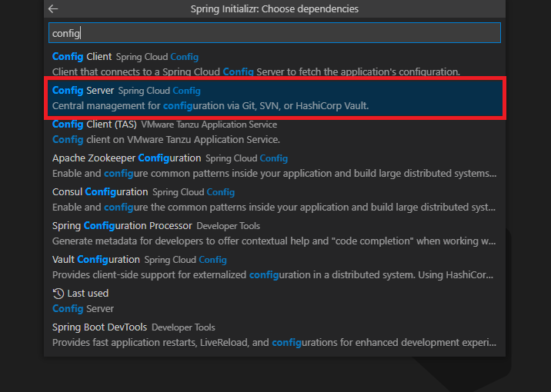Click the "Spring Initializr: Choose dependencies" title

[x=275, y=8]
